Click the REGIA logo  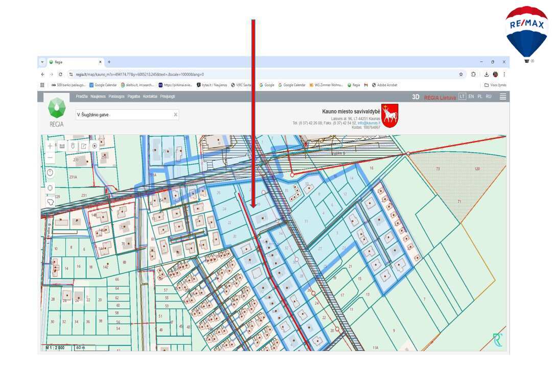[57, 112]
